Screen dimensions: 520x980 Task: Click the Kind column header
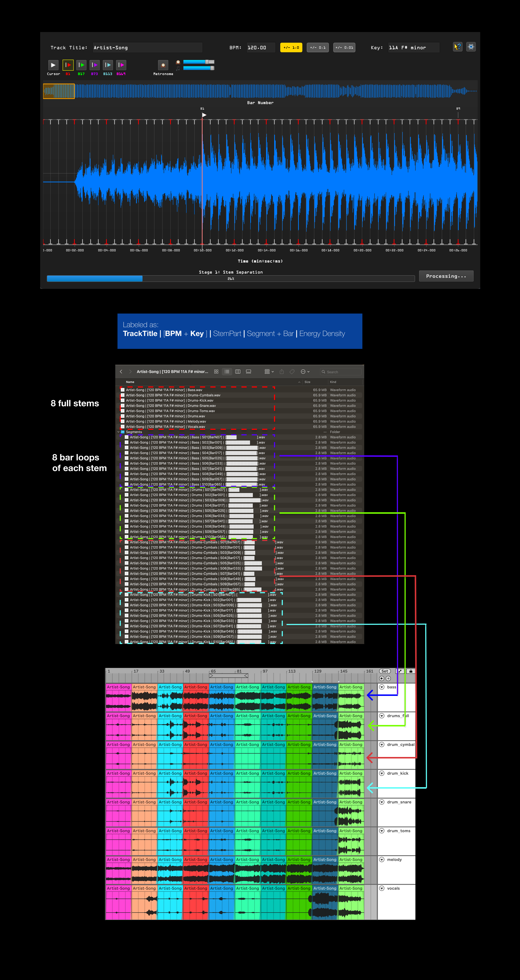(x=333, y=382)
